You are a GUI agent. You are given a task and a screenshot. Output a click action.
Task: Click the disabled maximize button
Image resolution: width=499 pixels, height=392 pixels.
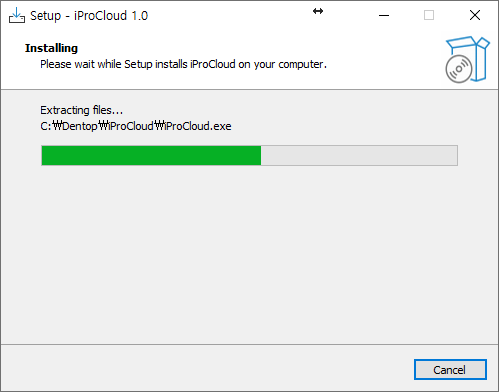pos(429,15)
